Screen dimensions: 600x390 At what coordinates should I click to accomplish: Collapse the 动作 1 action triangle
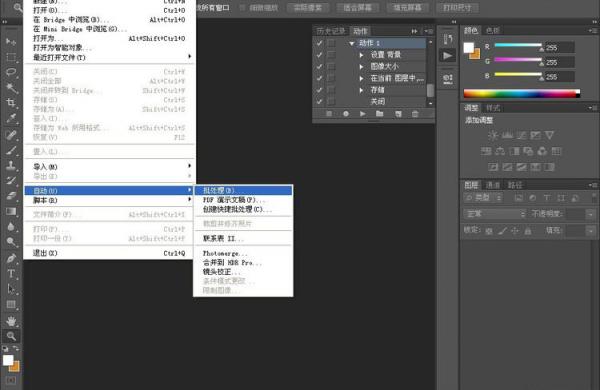click(x=351, y=44)
